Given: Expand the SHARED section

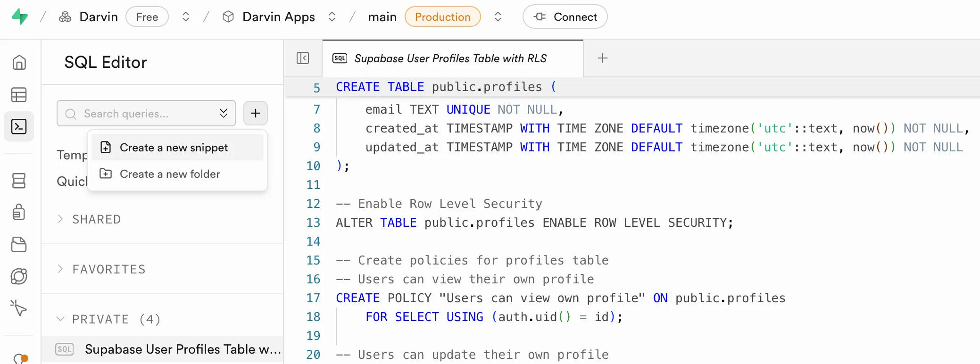Looking at the screenshot, I should click(89, 219).
